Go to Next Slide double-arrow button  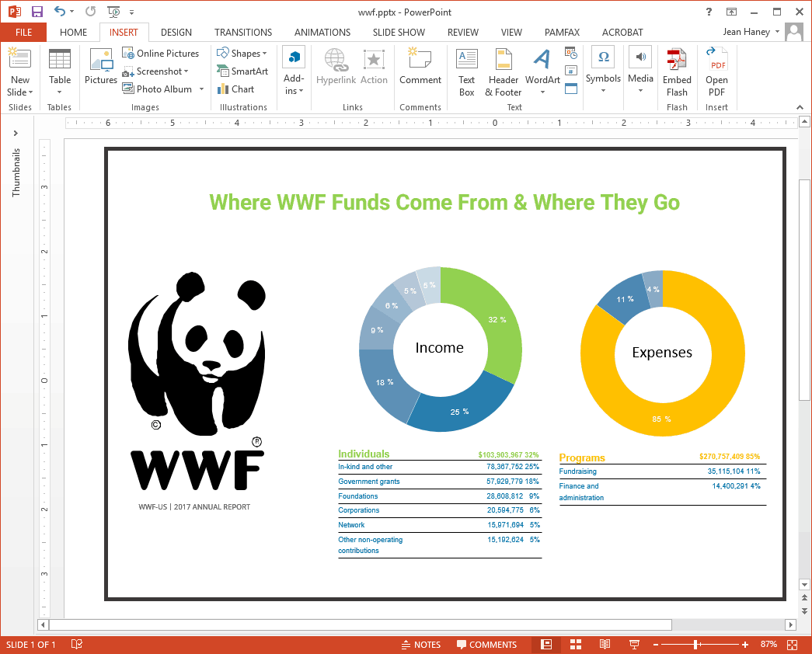804,611
